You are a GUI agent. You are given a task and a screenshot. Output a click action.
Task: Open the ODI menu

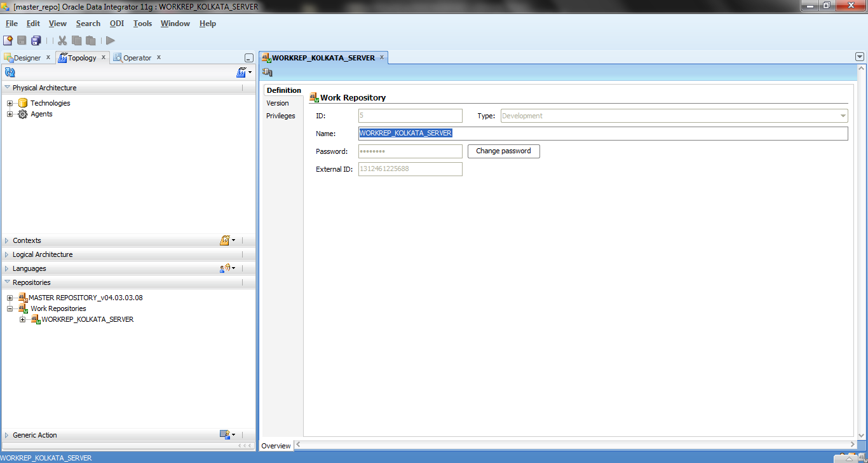click(x=116, y=24)
